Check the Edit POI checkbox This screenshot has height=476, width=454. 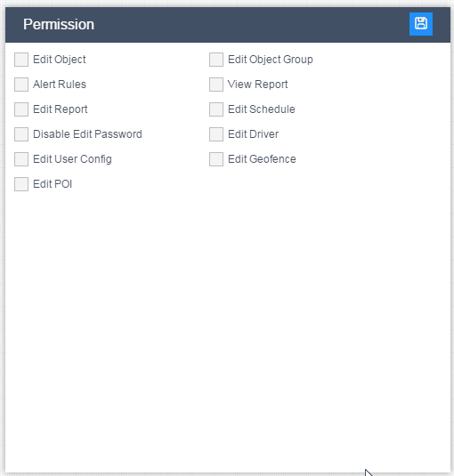click(x=21, y=184)
